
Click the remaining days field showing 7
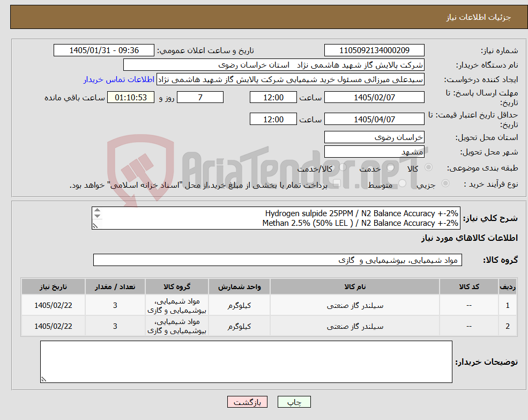[200, 98]
